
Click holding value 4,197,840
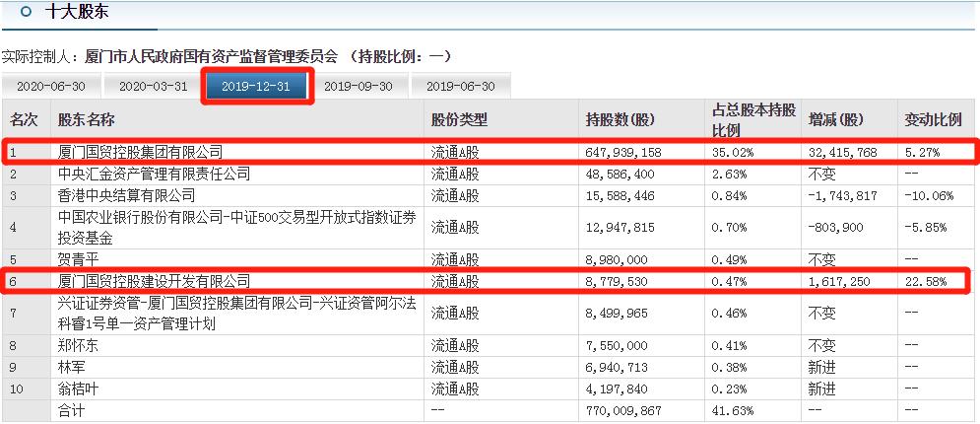[617, 389]
